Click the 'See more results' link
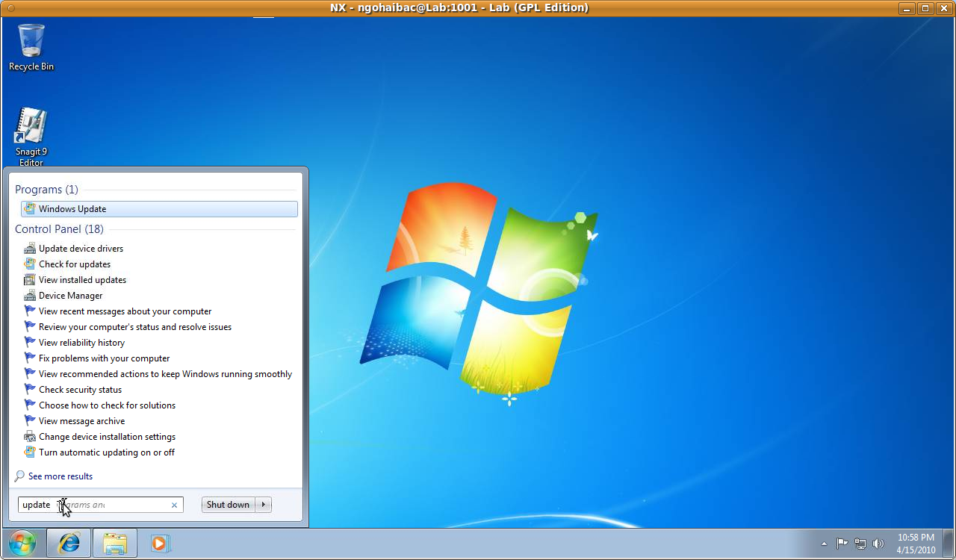956x560 pixels. click(54, 476)
